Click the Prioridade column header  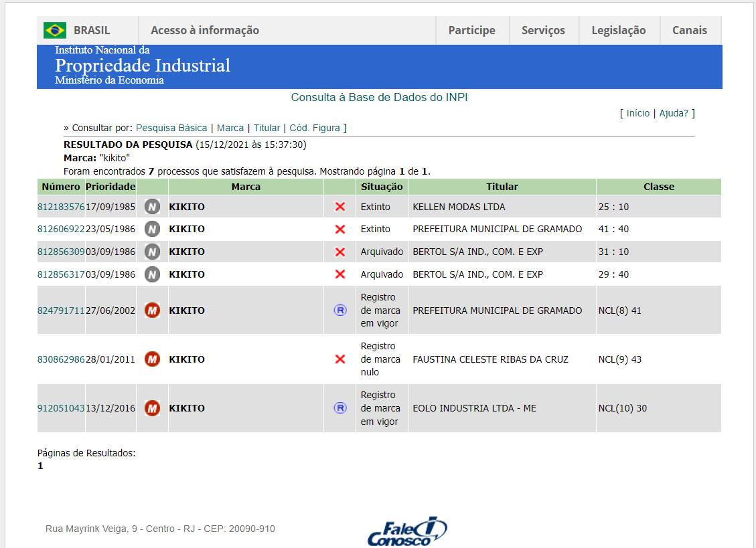[110, 187]
